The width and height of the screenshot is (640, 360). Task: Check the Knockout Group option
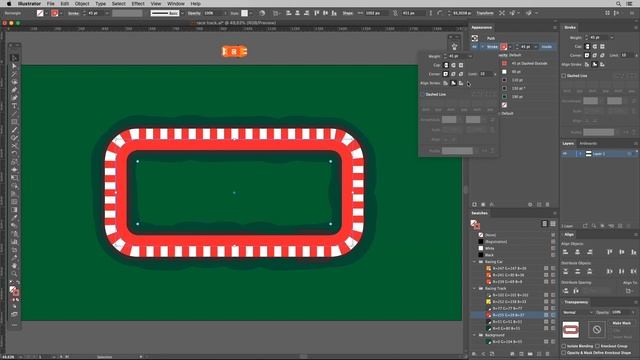pos(598,346)
